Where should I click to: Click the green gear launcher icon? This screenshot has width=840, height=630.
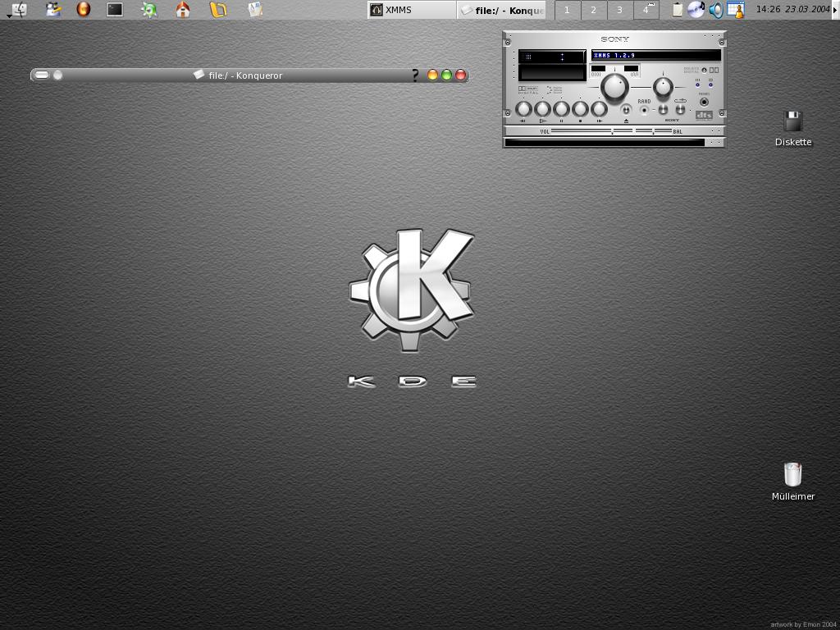149,10
